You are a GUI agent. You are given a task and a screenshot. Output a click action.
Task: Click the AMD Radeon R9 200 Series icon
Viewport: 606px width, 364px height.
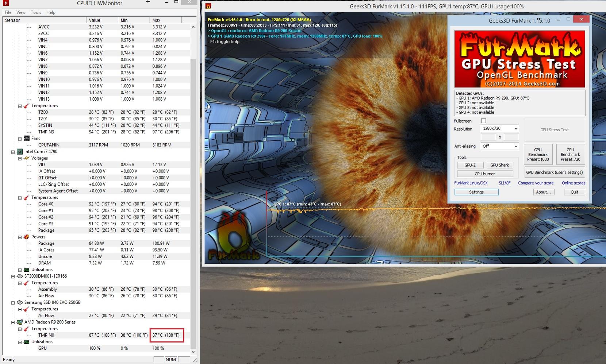click(x=20, y=322)
